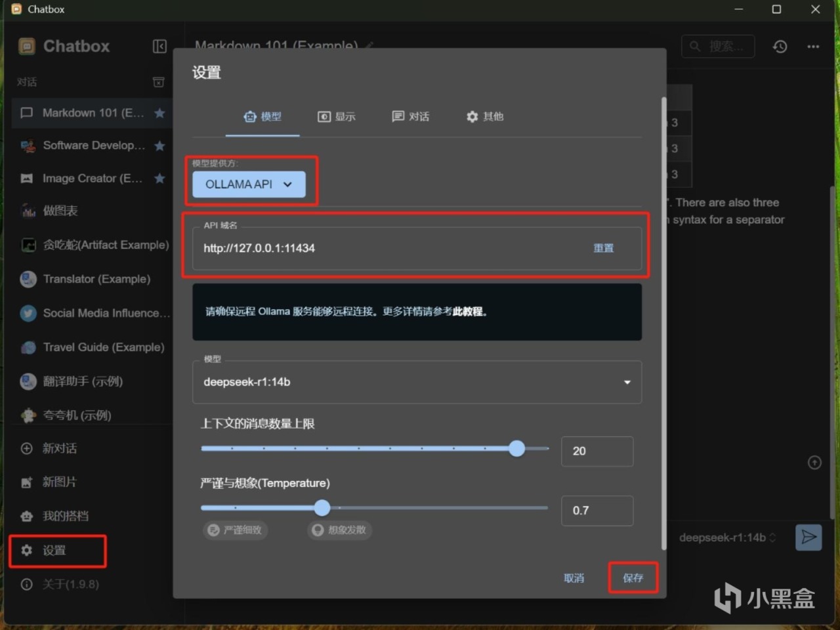Click the 翻译助手 avatar icon

click(28, 381)
